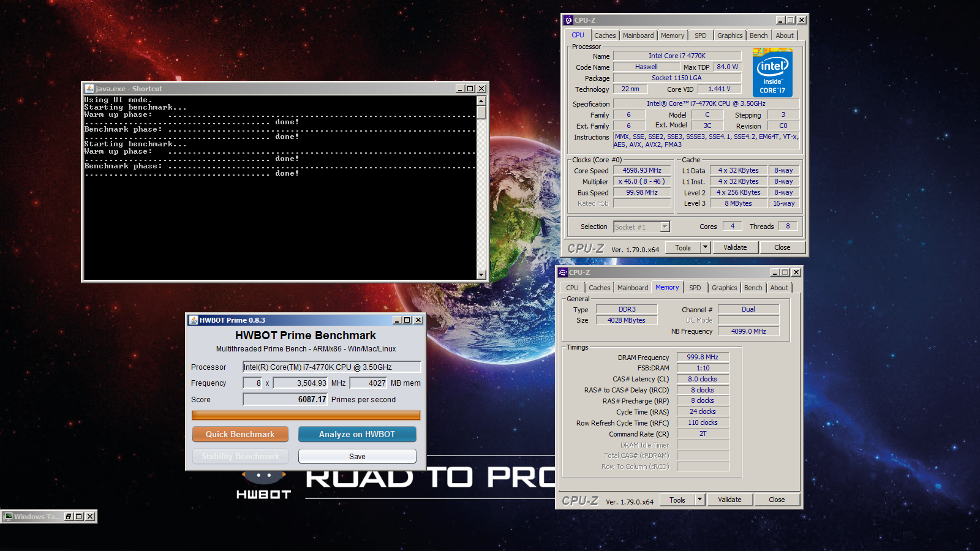Open Bench tab in bottom CPU-Z
This screenshot has width=980, height=551.
point(753,288)
